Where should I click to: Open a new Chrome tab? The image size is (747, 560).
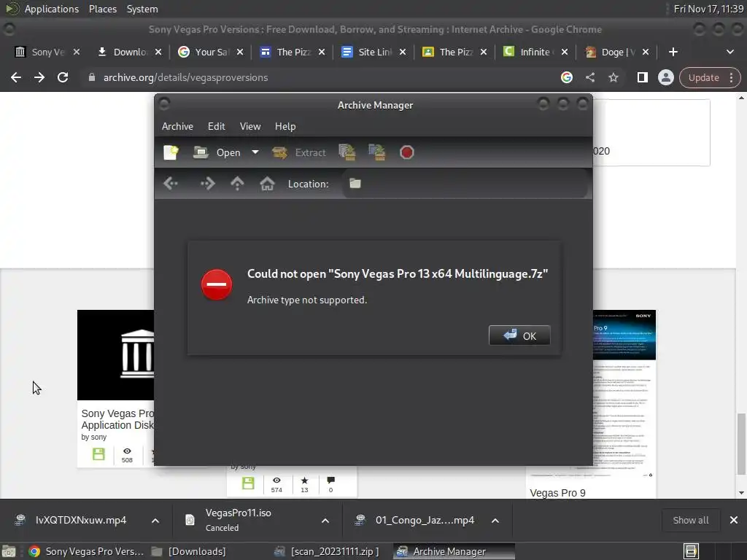pyautogui.click(x=673, y=52)
